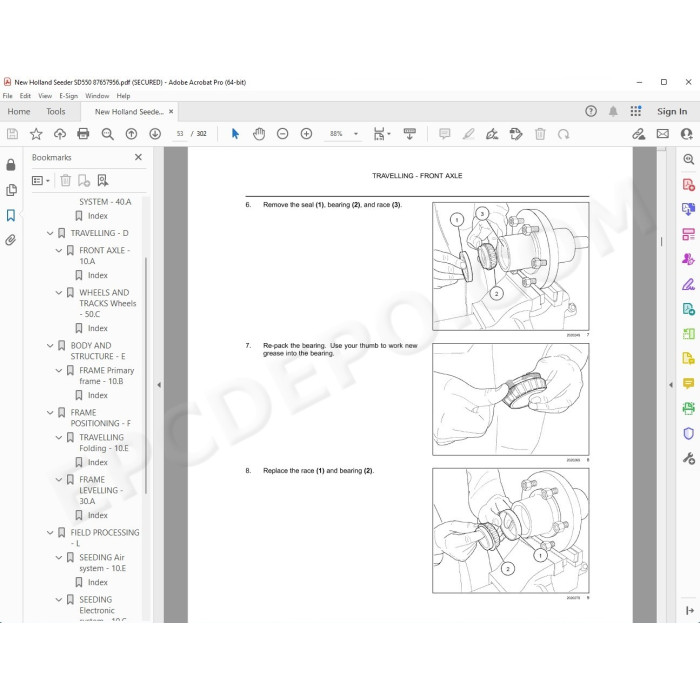Collapse the FRONT AXLE - 10.A bookmark
The height and width of the screenshot is (700, 700).
(58, 250)
